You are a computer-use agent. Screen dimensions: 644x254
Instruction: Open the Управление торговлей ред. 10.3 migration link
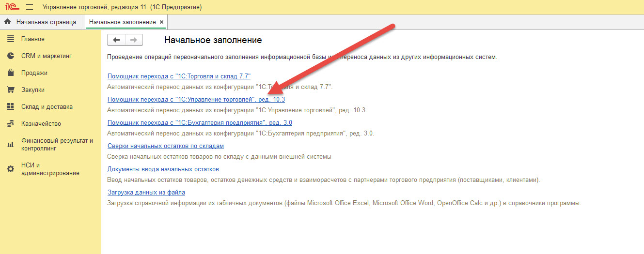[196, 99]
